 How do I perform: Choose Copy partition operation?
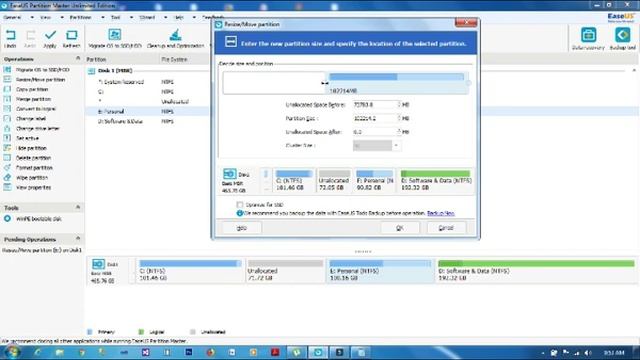point(32,89)
